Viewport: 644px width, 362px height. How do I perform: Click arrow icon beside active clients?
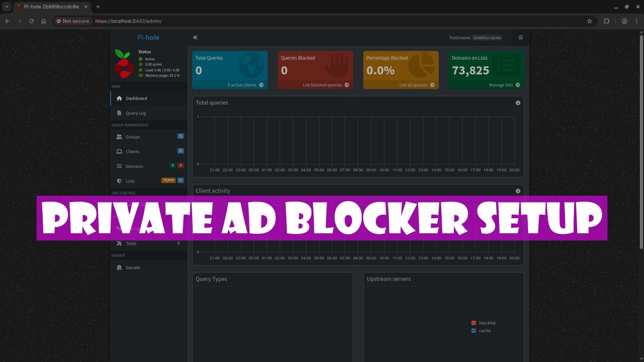261,85
